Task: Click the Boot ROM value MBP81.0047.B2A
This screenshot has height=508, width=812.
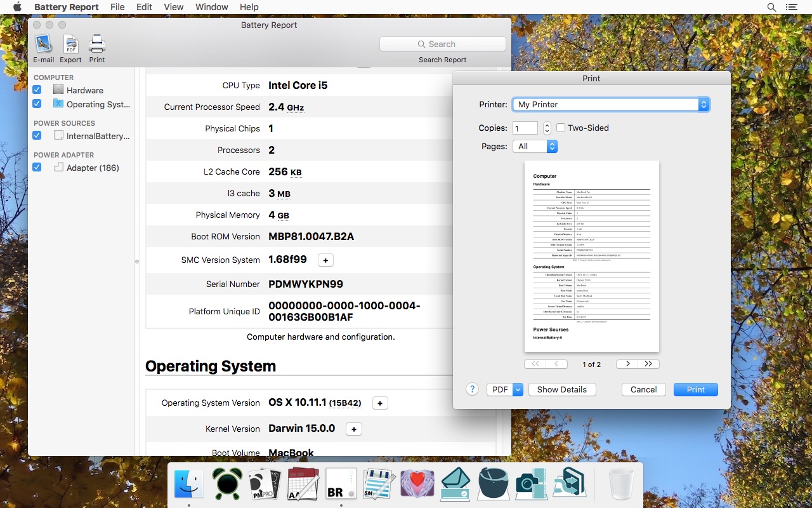Action: click(311, 236)
